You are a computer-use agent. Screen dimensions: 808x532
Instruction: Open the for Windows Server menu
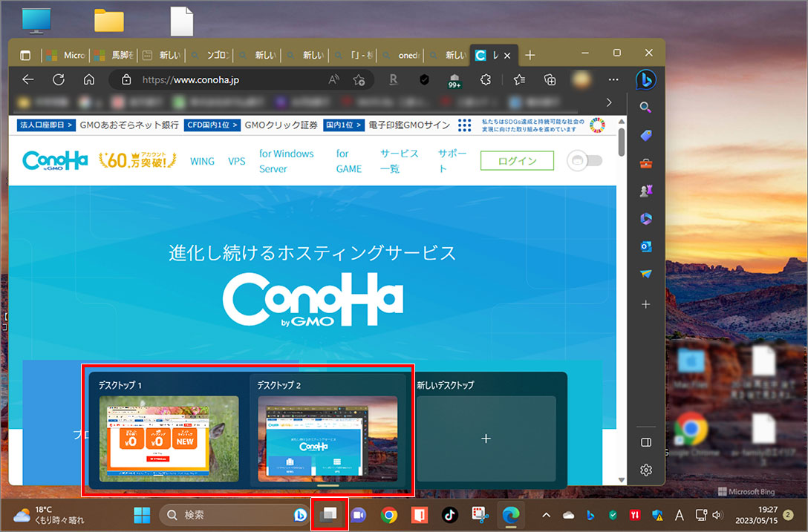point(286,161)
